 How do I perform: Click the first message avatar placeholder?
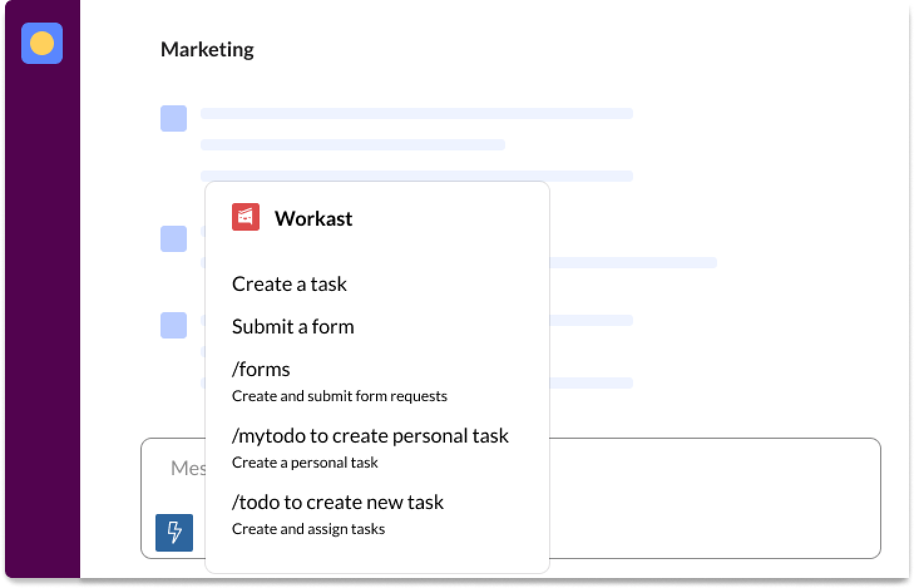point(174,118)
